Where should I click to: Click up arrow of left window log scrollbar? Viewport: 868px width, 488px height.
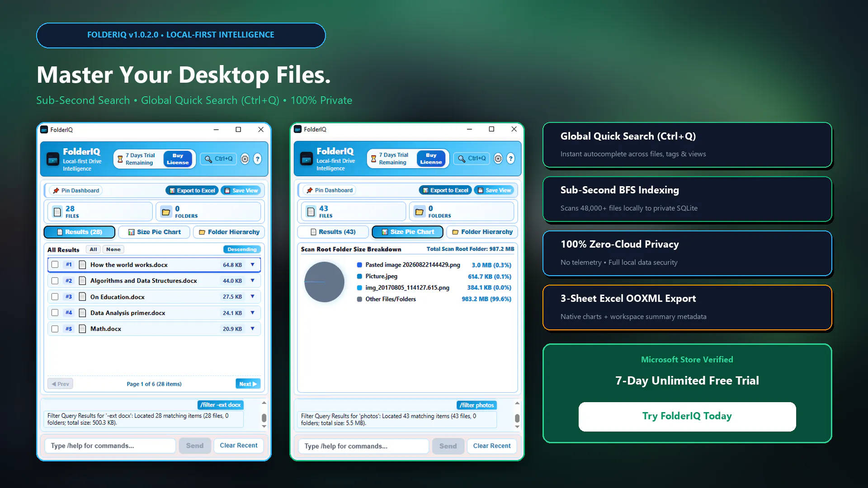click(264, 403)
